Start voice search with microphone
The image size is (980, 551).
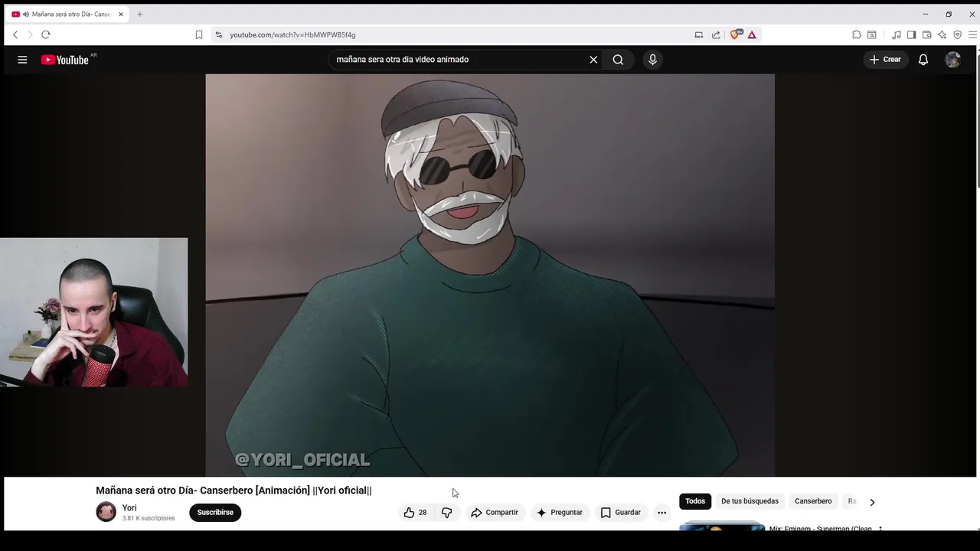point(652,60)
